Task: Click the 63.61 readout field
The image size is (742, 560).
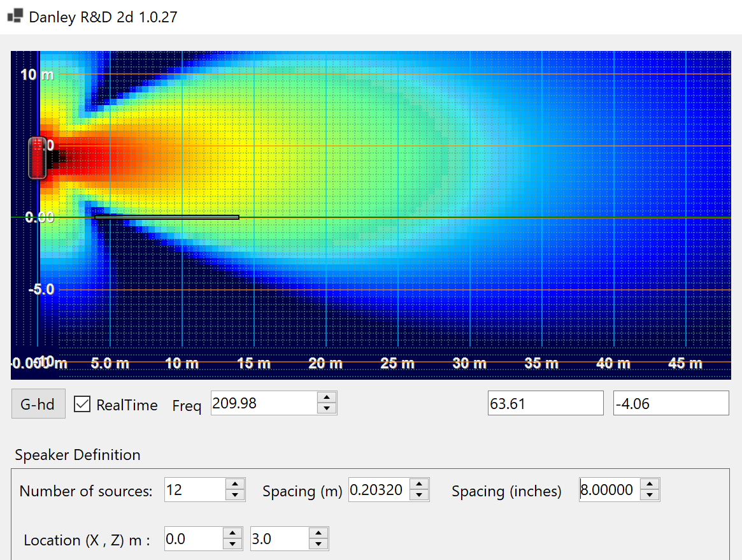Action: pos(545,403)
